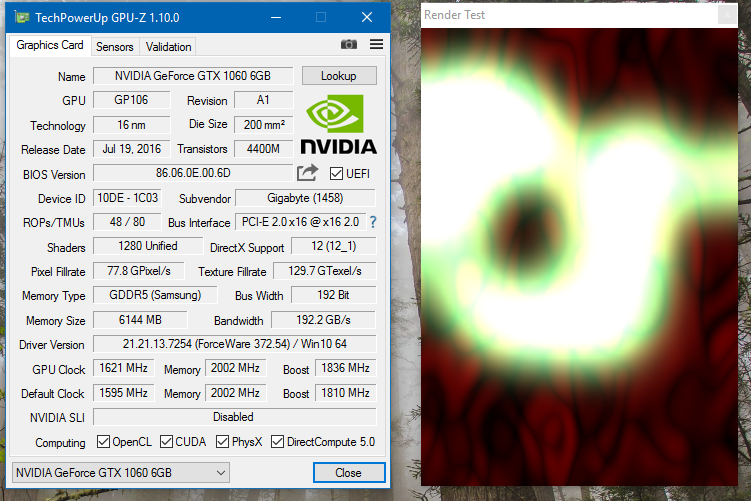Take a screenshot with the camera icon
Viewport: 751px width, 501px height.
(349, 45)
